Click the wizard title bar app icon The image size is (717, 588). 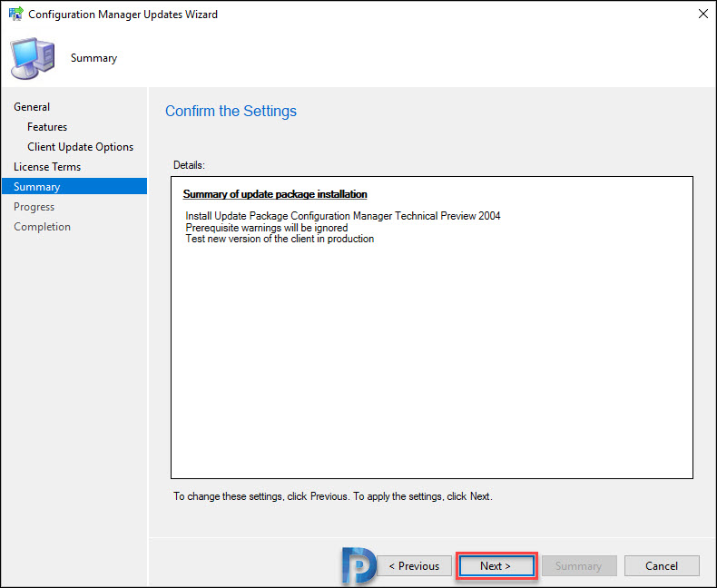click(16, 14)
